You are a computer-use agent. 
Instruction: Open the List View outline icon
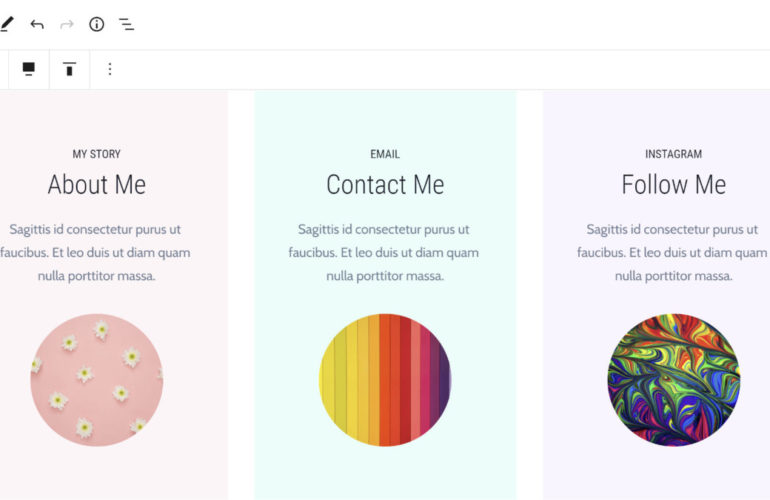pos(127,24)
